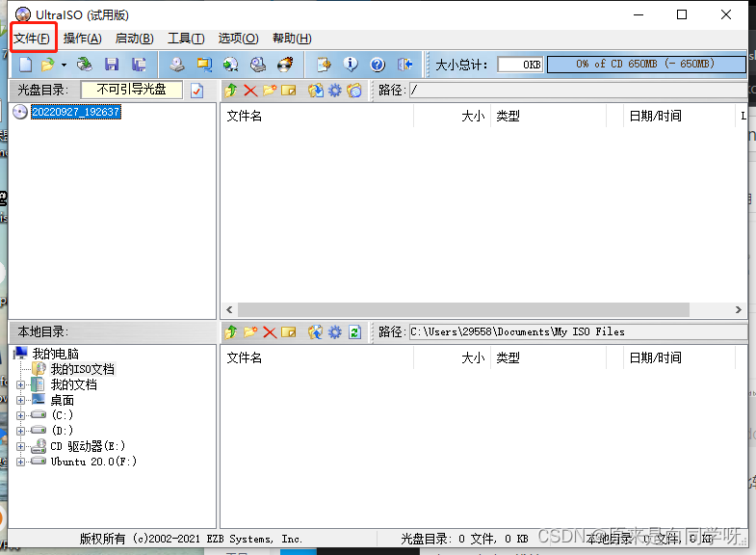
Task: Click the 版权所有 (c)2002-2021 EZB Systems status text
Action: tap(191, 539)
